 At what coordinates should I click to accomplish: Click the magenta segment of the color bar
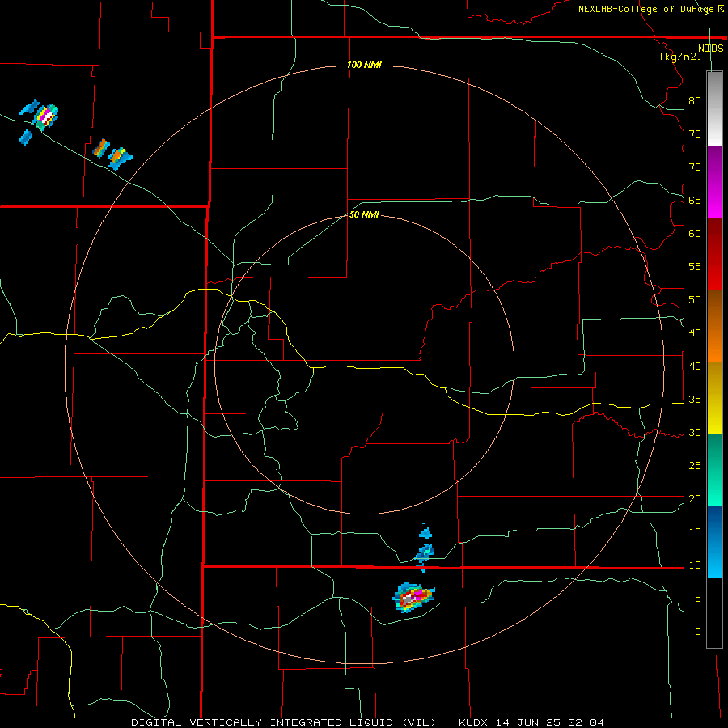coord(714,182)
